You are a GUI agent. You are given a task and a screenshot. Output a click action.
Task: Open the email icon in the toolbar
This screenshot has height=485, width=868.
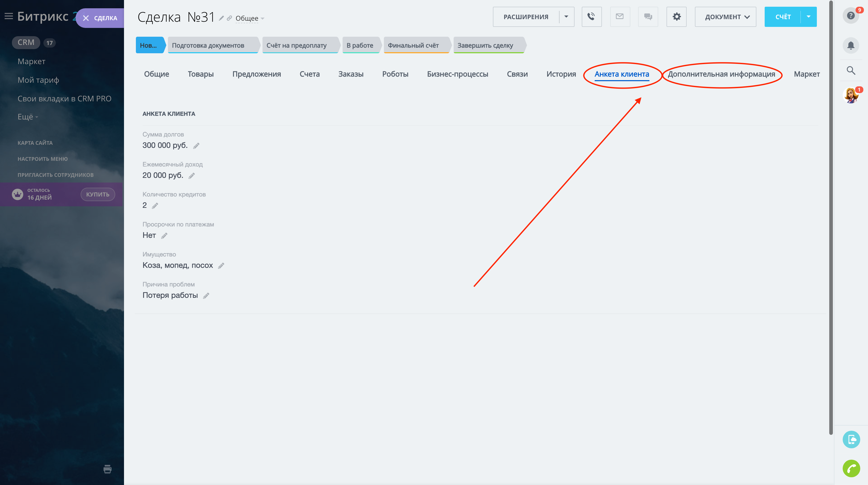pos(620,17)
